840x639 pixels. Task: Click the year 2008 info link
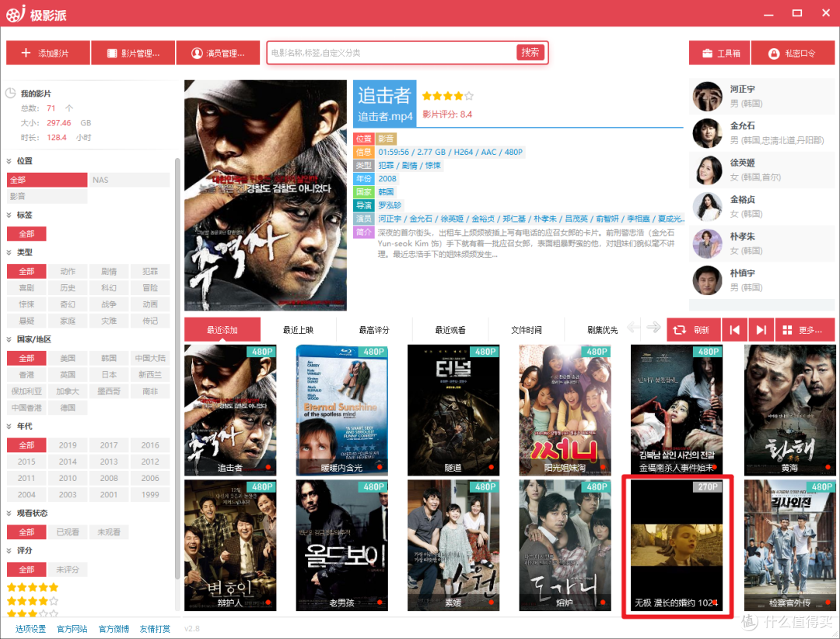pos(387,178)
